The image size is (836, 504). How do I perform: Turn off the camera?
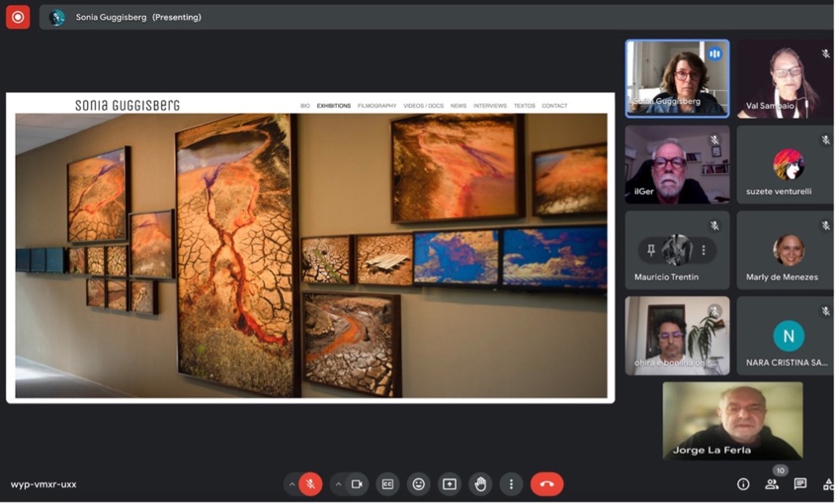pos(357,484)
